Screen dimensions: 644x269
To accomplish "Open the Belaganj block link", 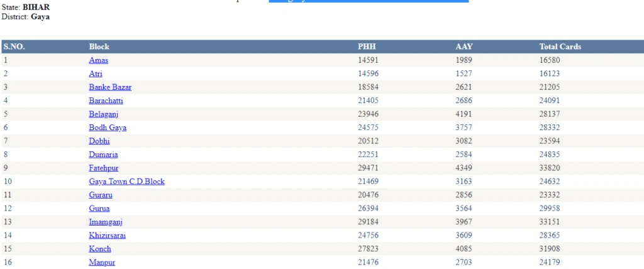I will (104, 114).
